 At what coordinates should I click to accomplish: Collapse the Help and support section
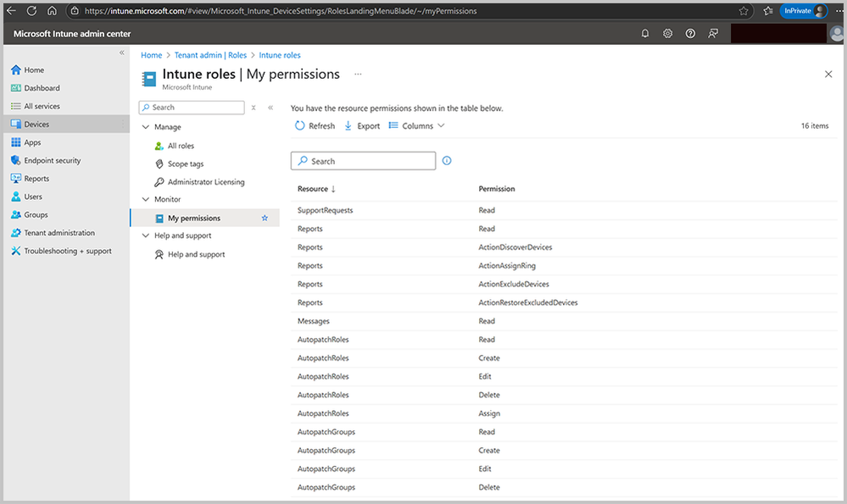click(145, 235)
